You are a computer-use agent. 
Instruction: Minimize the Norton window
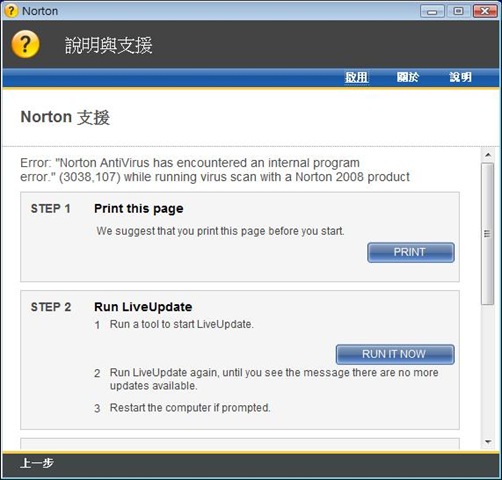coord(432,11)
